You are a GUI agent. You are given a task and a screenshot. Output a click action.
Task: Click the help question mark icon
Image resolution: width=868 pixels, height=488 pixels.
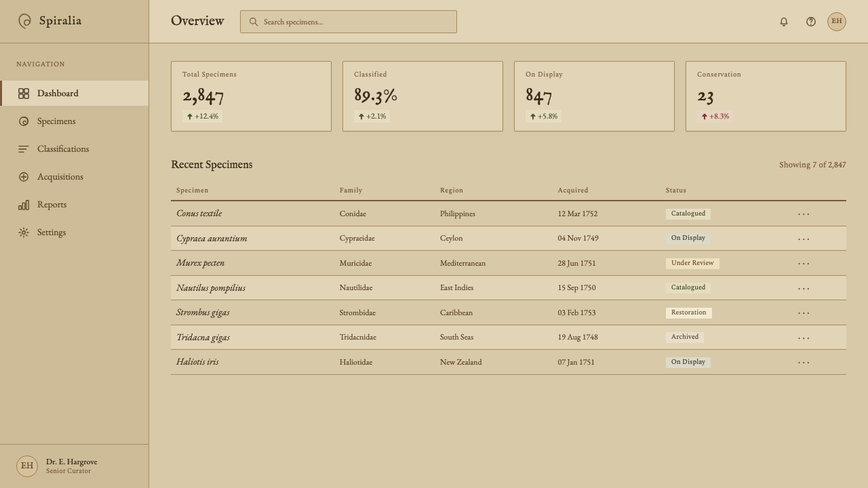click(x=811, y=22)
